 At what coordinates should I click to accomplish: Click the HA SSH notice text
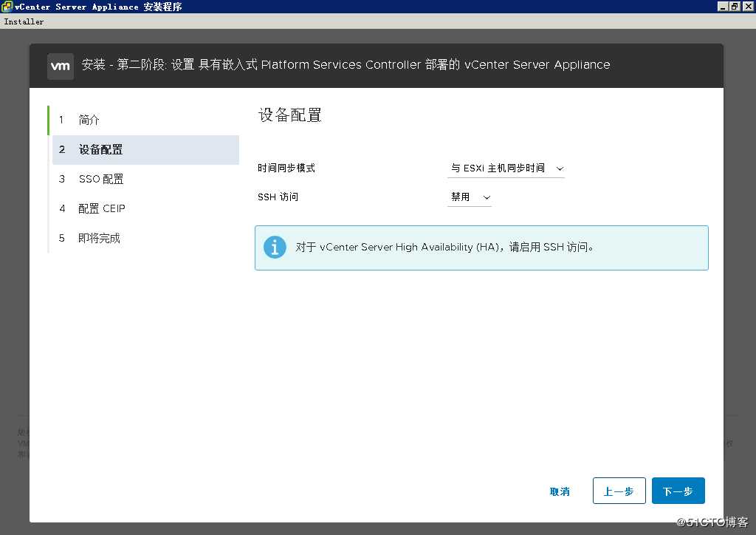click(x=444, y=247)
